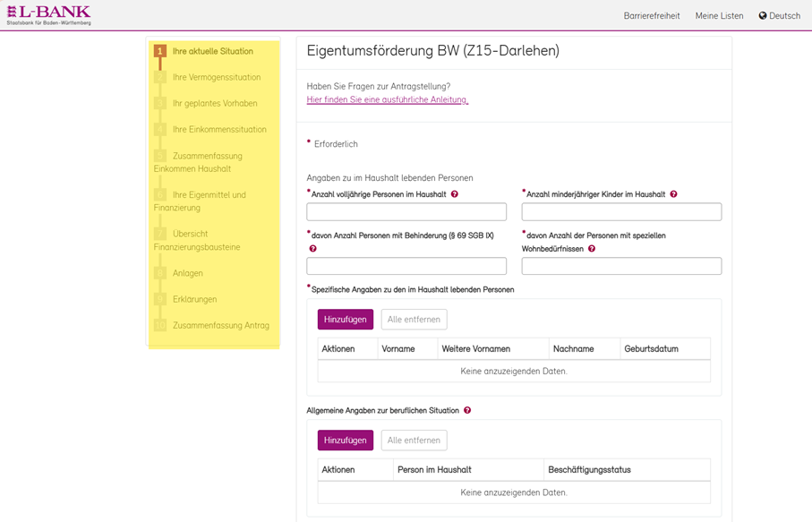Click help icon for Anzahl volljährige Personen

coord(455,194)
